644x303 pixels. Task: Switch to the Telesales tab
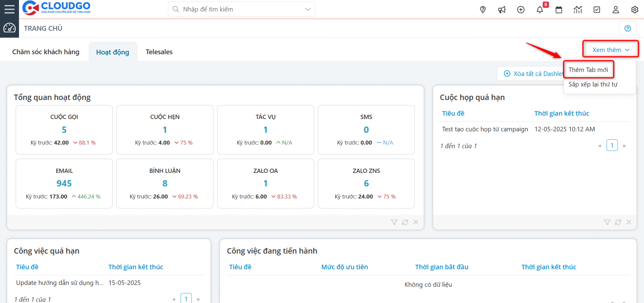(159, 52)
